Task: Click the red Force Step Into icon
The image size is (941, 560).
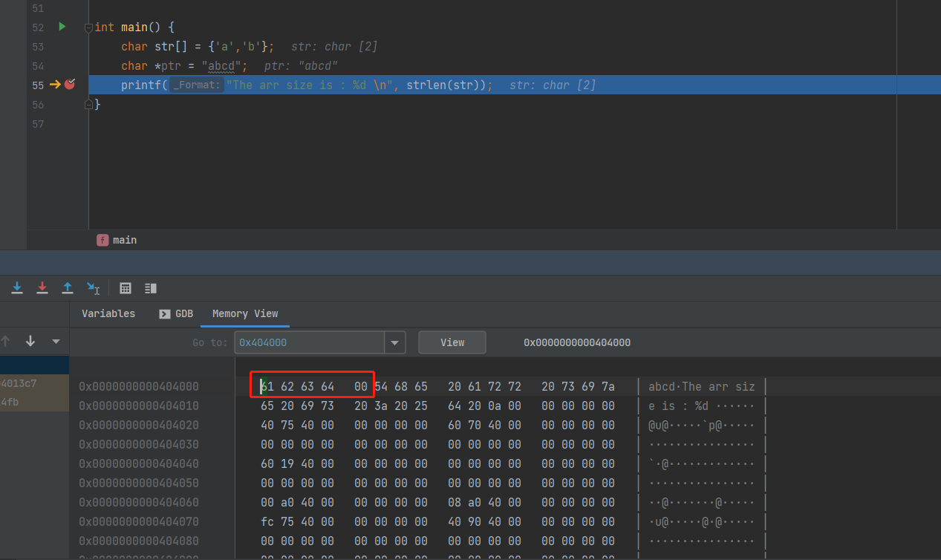Action: [x=42, y=288]
